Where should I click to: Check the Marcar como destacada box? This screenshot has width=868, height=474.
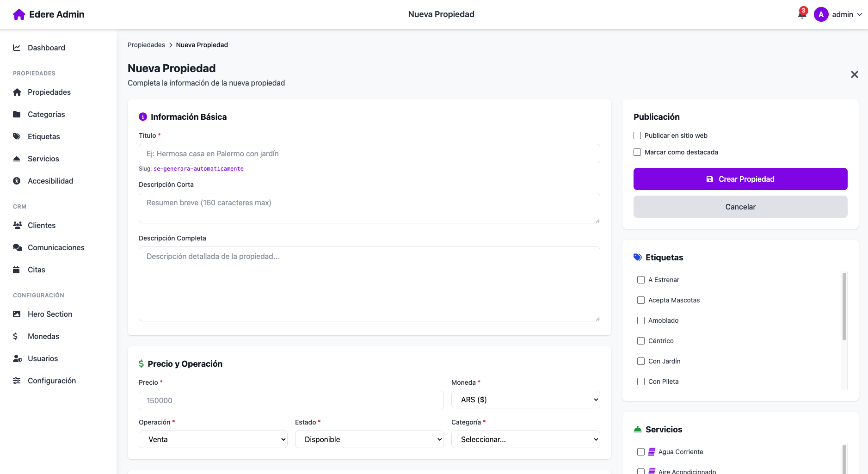click(x=637, y=152)
